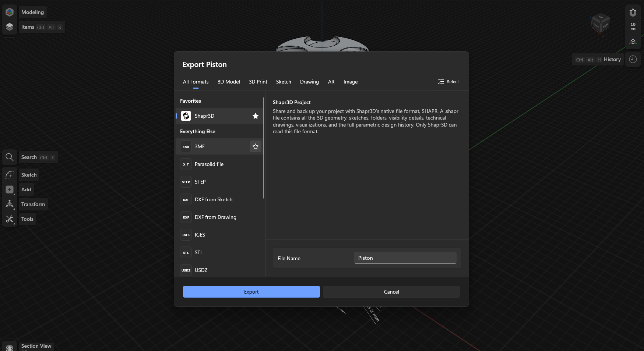Open the History clock icon
This screenshot has height=351, width=644.
633,60
